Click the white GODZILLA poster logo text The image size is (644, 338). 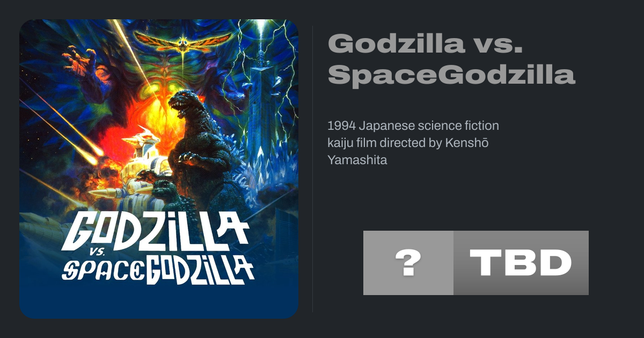click(155, 232)
